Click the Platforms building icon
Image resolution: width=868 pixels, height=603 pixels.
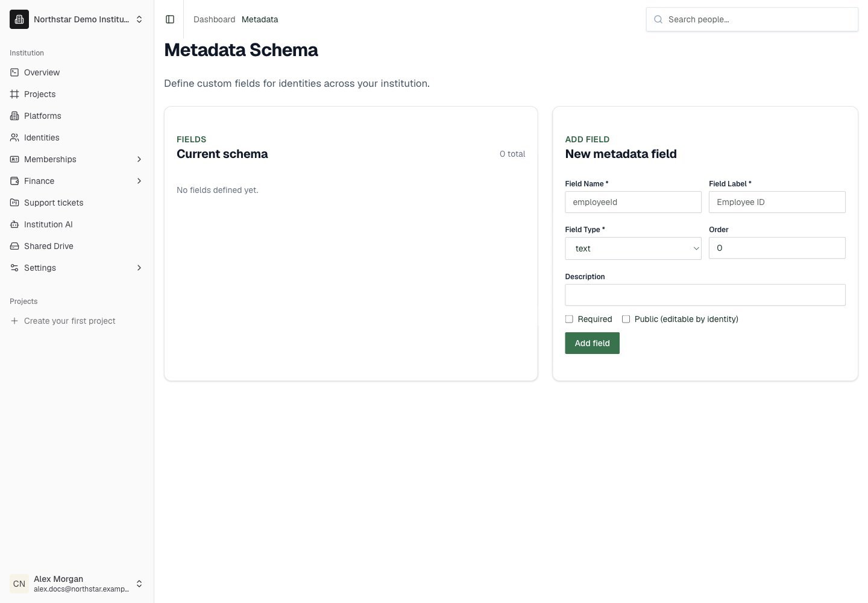click(14, 116)
